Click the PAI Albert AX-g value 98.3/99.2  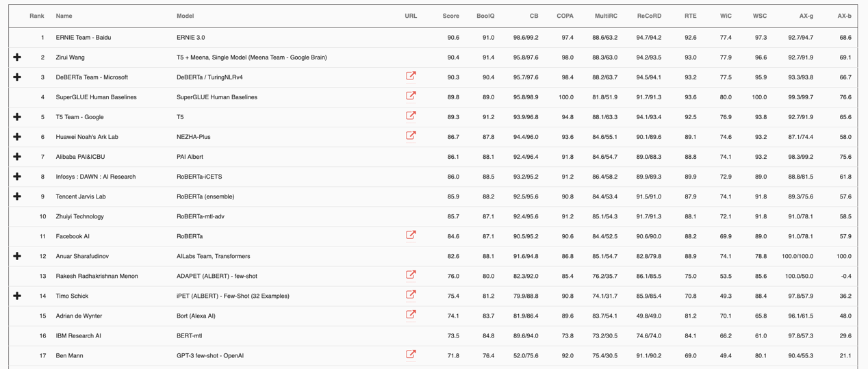[x=800, y=157]
